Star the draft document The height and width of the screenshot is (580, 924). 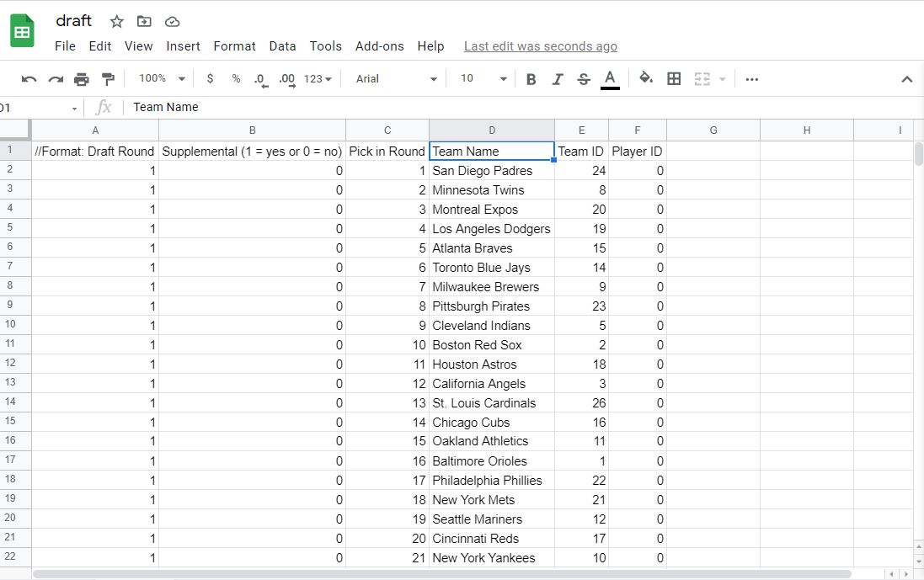point(117,22)
